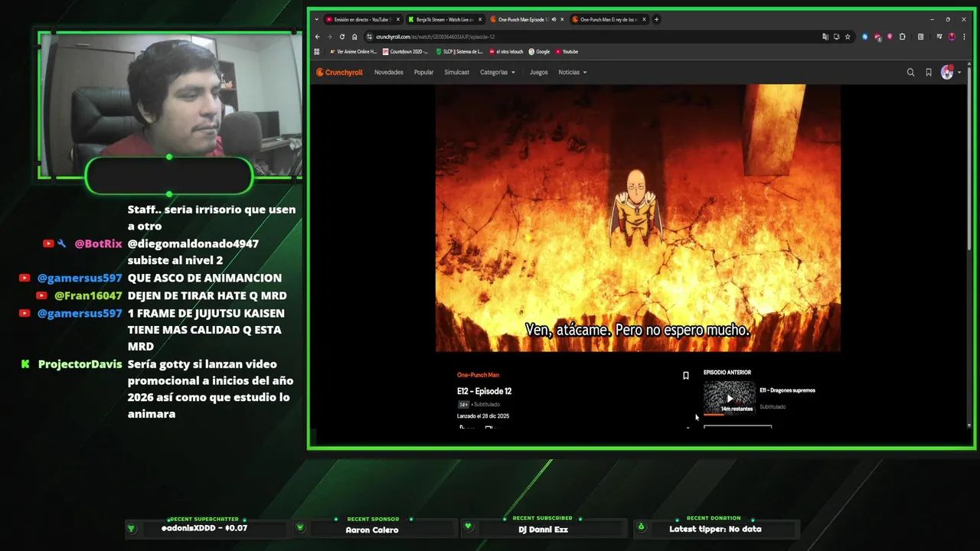980x551 pixels.
Task: Open the Google bookmark
Action: click(539, 51)
